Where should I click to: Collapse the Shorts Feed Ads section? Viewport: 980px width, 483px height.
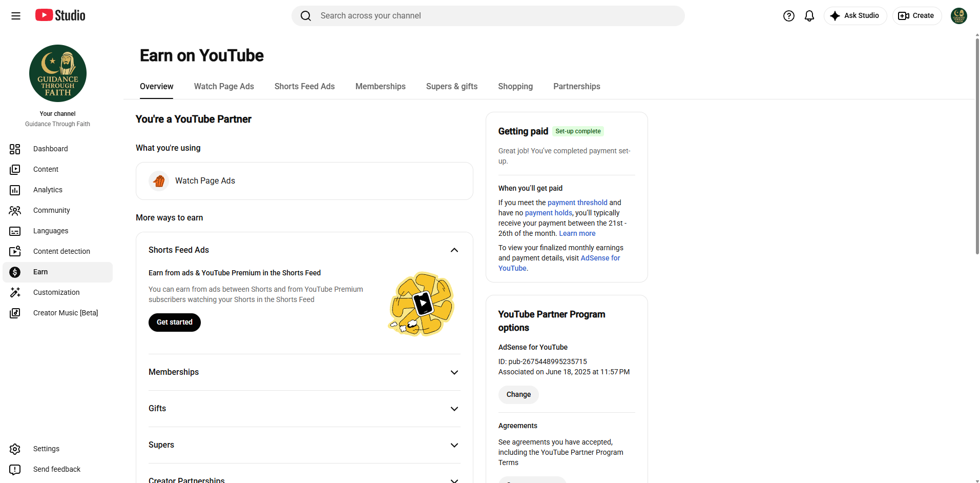click(454, 250)
